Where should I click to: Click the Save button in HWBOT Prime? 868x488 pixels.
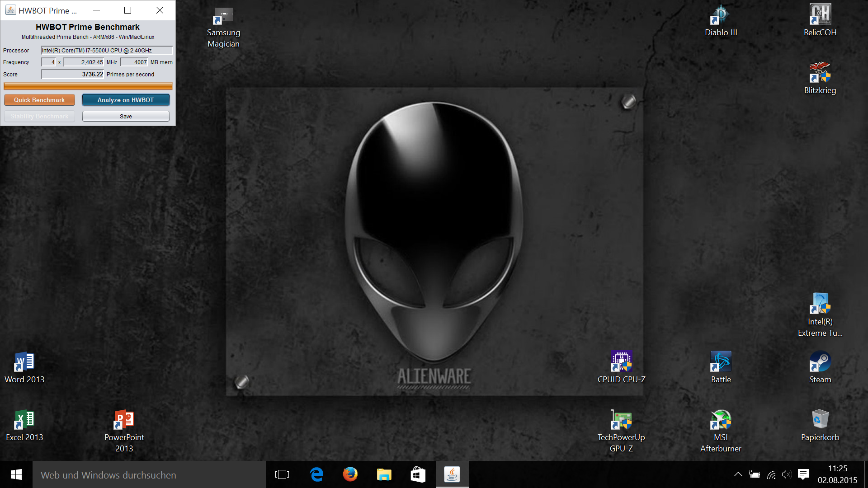coord(126,116)
